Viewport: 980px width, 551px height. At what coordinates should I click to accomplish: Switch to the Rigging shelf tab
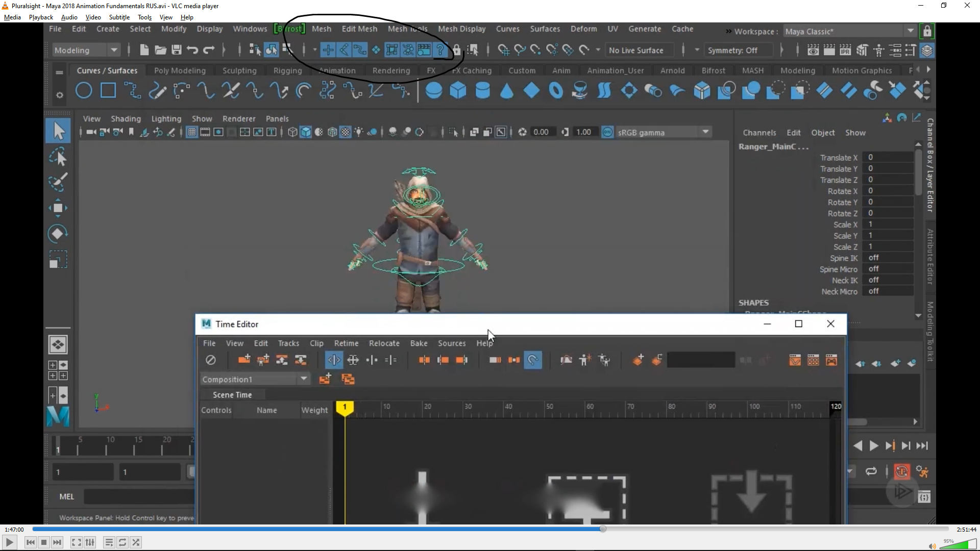(287, 70)
